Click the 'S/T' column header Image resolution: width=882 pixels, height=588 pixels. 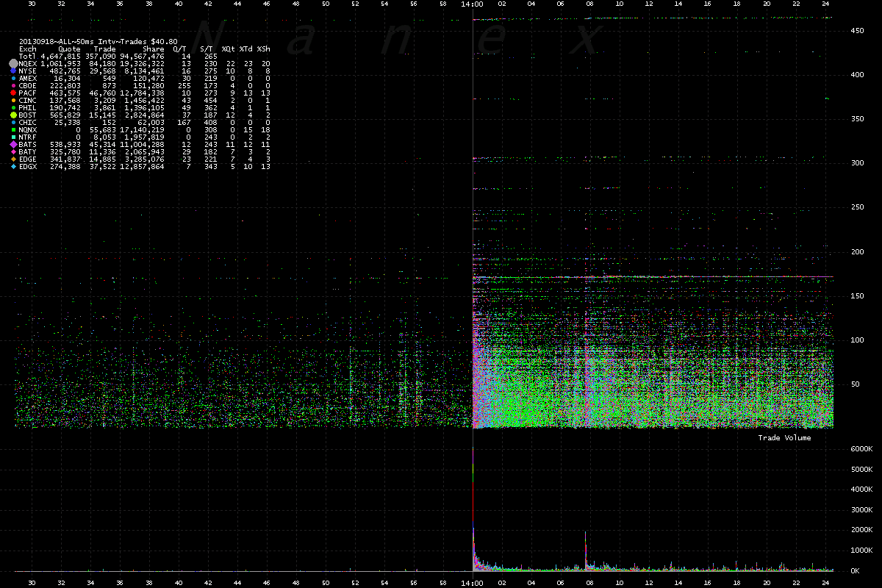(x=207, y=49)
